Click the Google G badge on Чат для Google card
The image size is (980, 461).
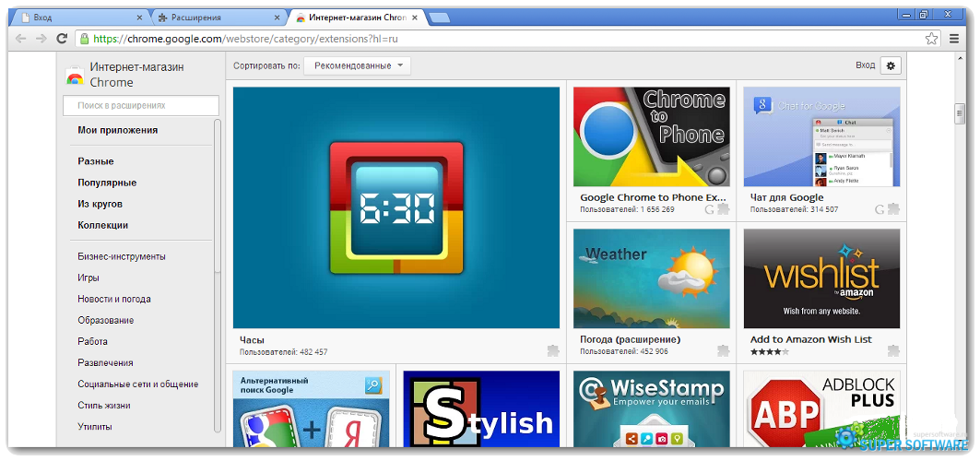click(x=880, y=209)
